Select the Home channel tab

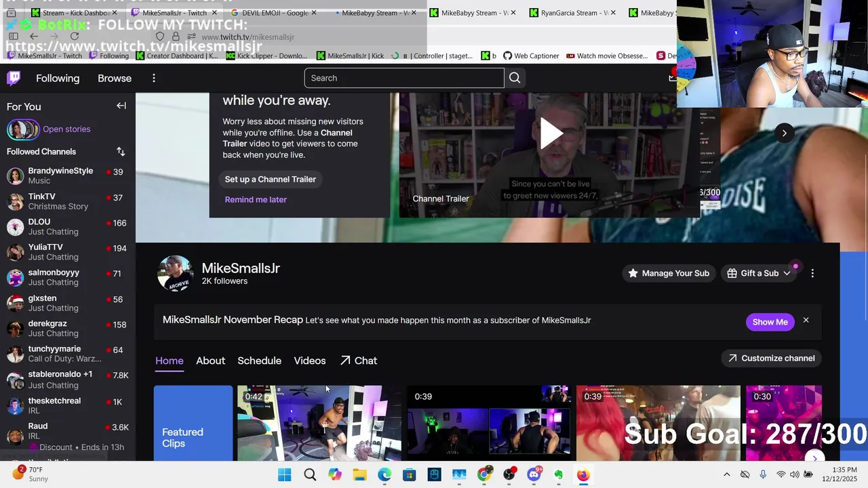click(x=170, y=361)
